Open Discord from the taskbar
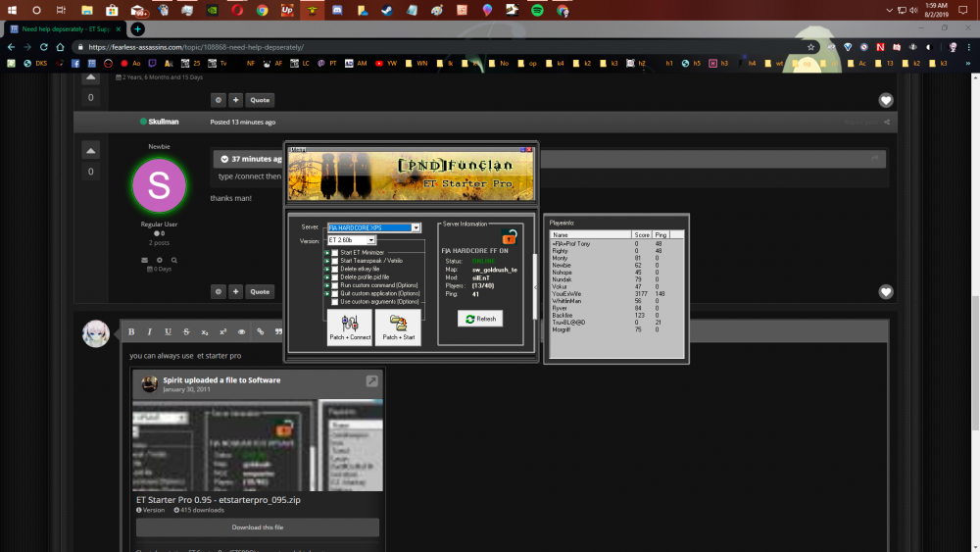This screenshot has width=980, height=552. (337, 10)
